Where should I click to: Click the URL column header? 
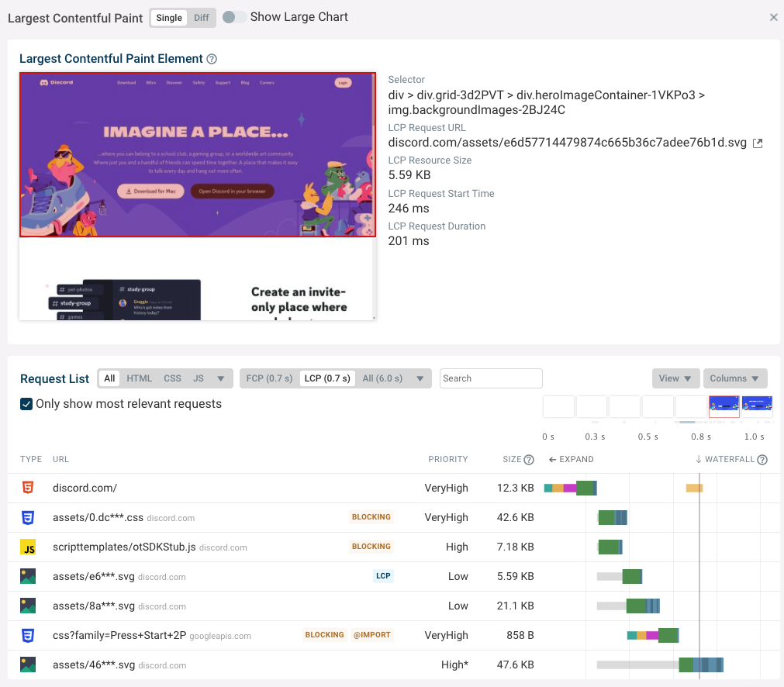(x=61, y=460)
